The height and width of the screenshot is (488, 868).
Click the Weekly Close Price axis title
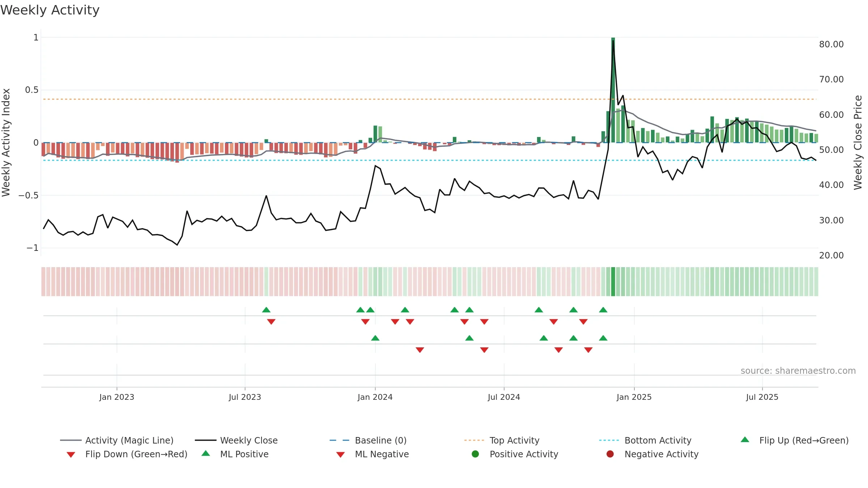(x=858, y=142)
